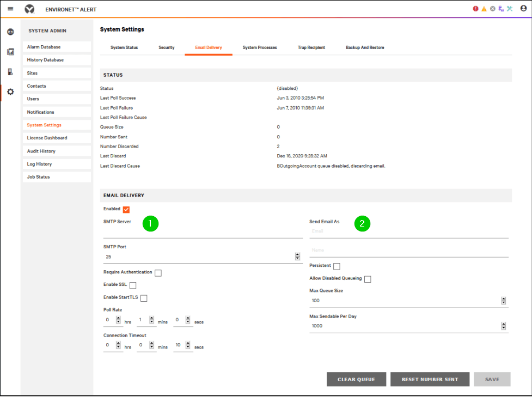Tick the Enable SSL checkbox

pos(133,285)
